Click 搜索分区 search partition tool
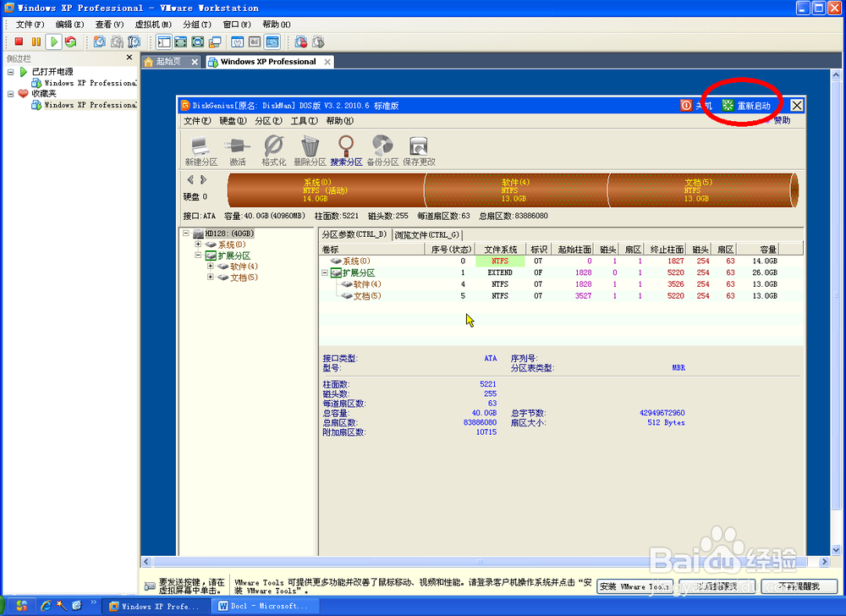 [346, 151]
